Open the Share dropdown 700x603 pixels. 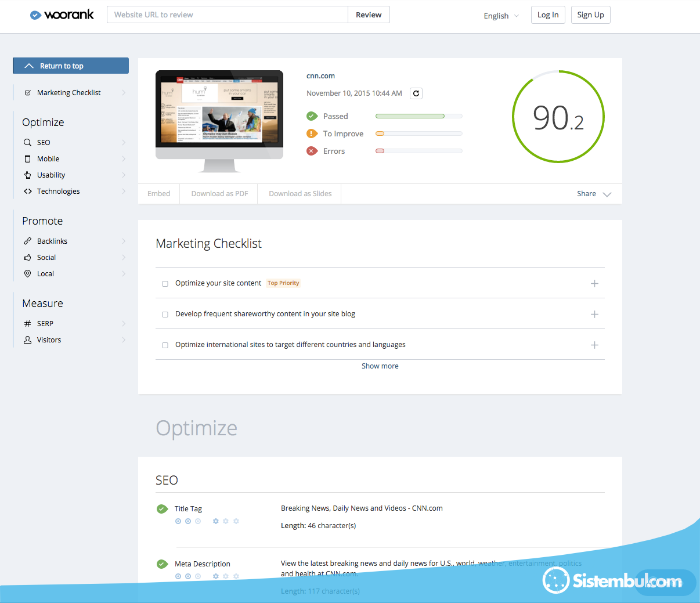point(594,194)
